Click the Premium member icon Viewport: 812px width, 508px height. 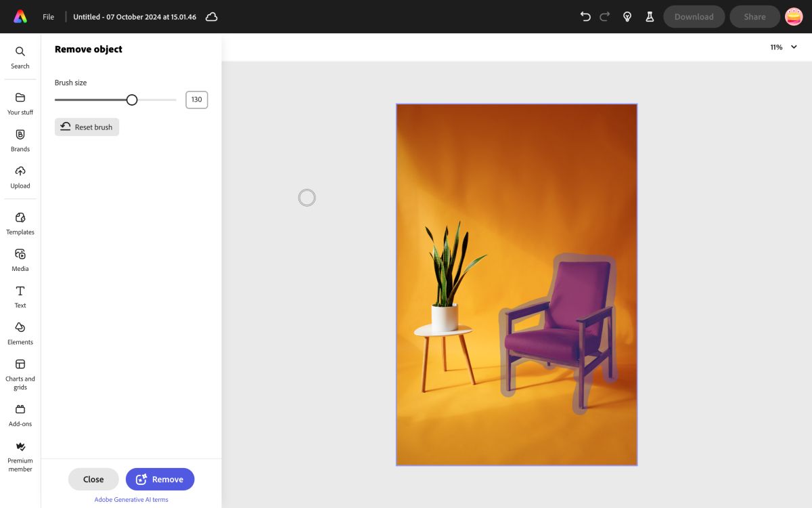coord(20,448)
